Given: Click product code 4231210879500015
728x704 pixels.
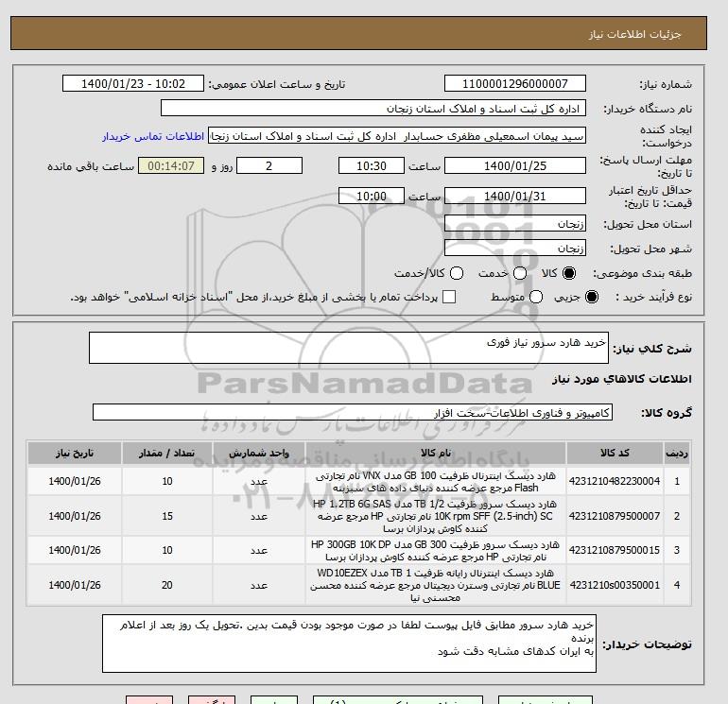Looking at the screenshot, I should (x=615, y=550).
